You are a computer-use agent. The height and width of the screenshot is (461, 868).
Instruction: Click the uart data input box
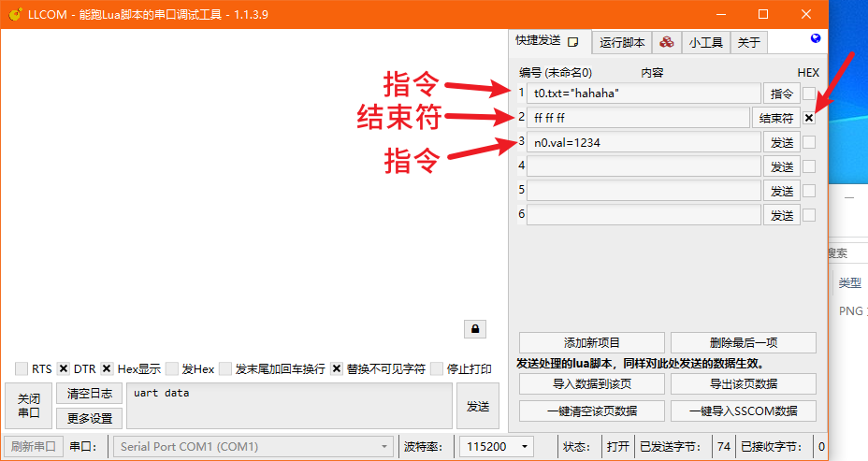[290, 406]
